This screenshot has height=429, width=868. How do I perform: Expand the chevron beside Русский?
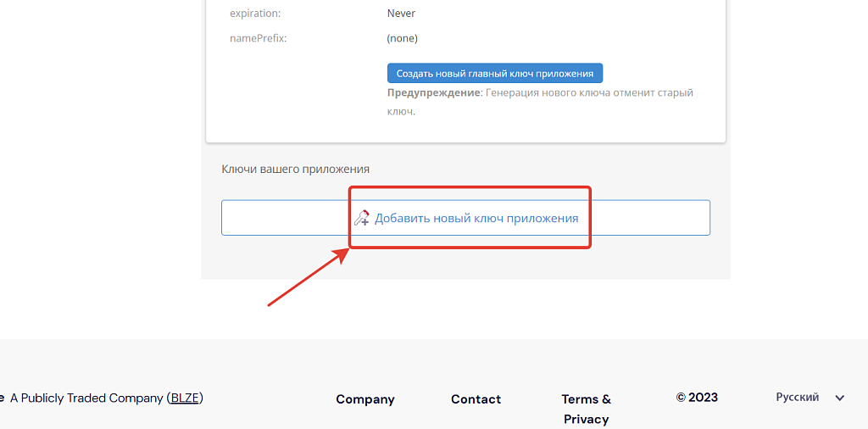coord(840,398)
